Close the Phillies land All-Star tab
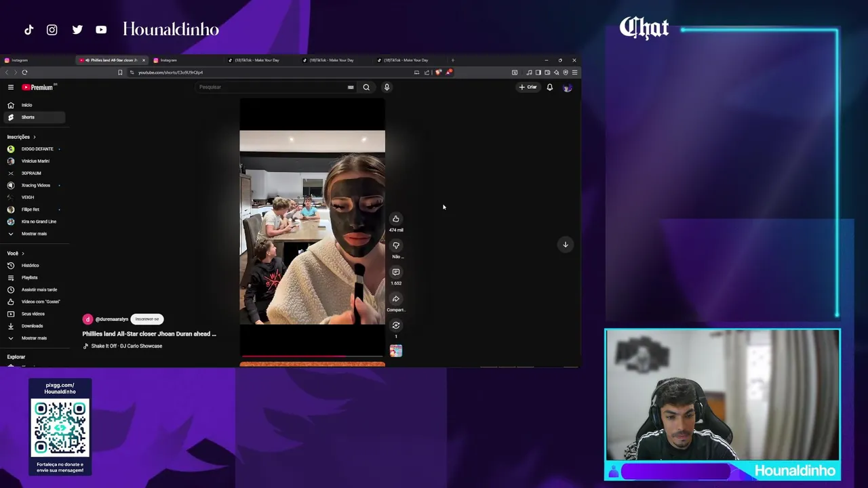868x488 pixels. 143,60
